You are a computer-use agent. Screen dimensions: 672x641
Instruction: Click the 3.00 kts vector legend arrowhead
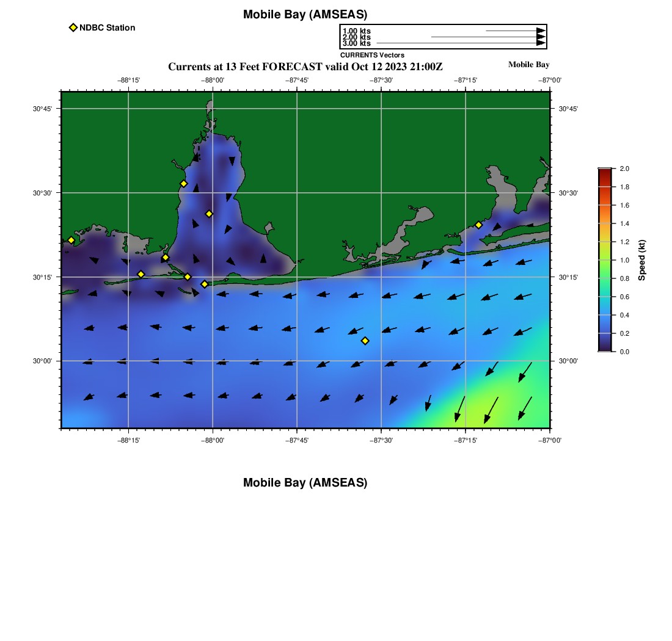pos(541,43)
